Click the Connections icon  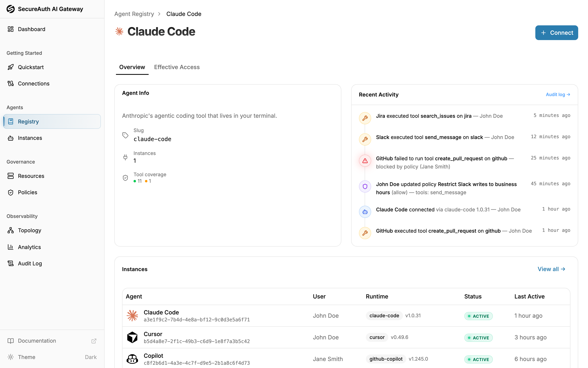coord(10,83)
